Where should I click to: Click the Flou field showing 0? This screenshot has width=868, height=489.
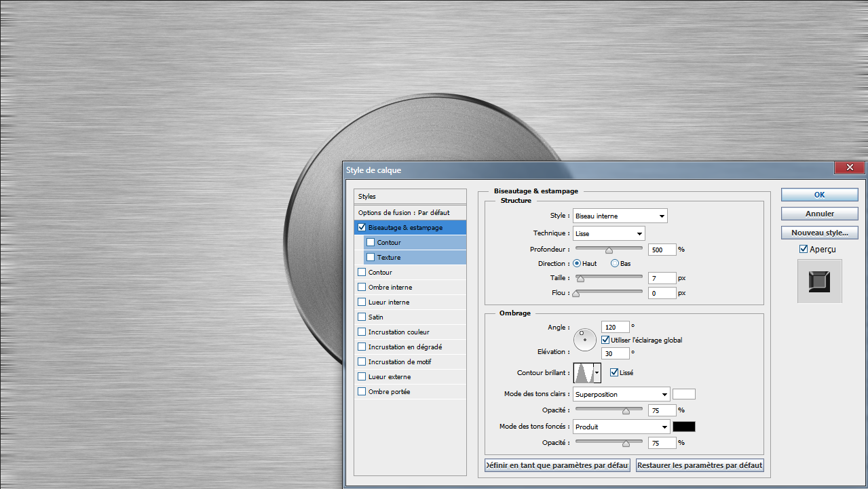662,293
